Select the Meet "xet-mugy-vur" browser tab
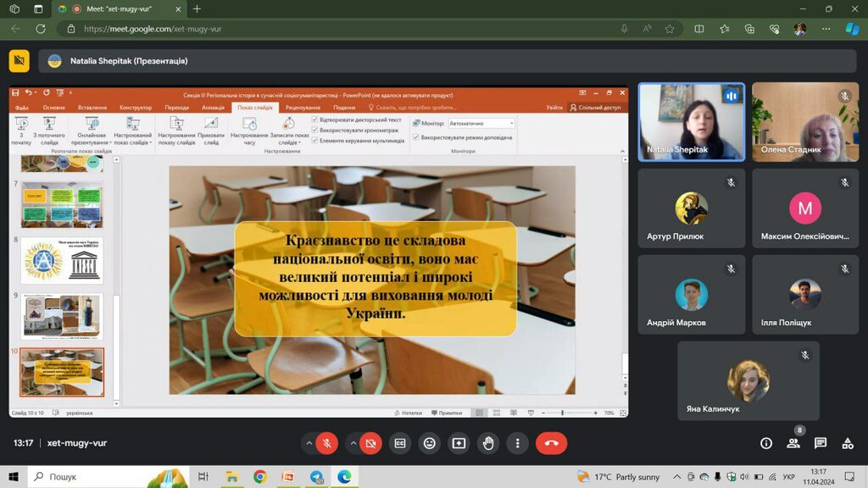 click(119, 8)
